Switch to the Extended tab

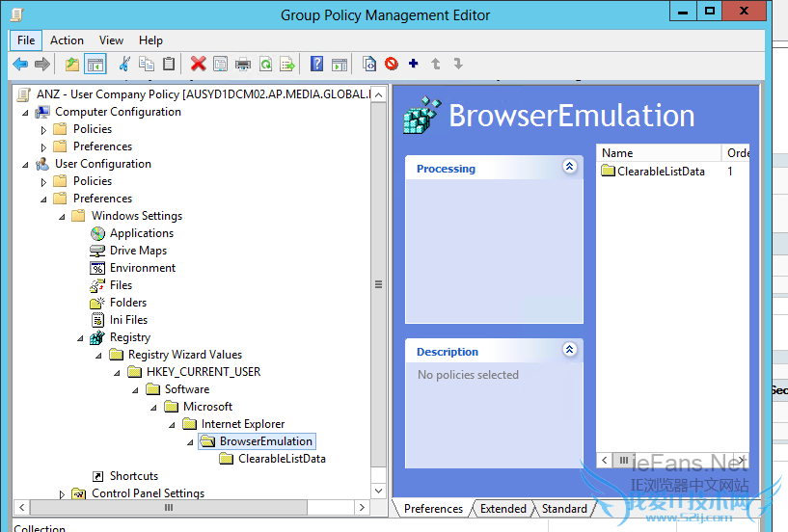(503, 509)
